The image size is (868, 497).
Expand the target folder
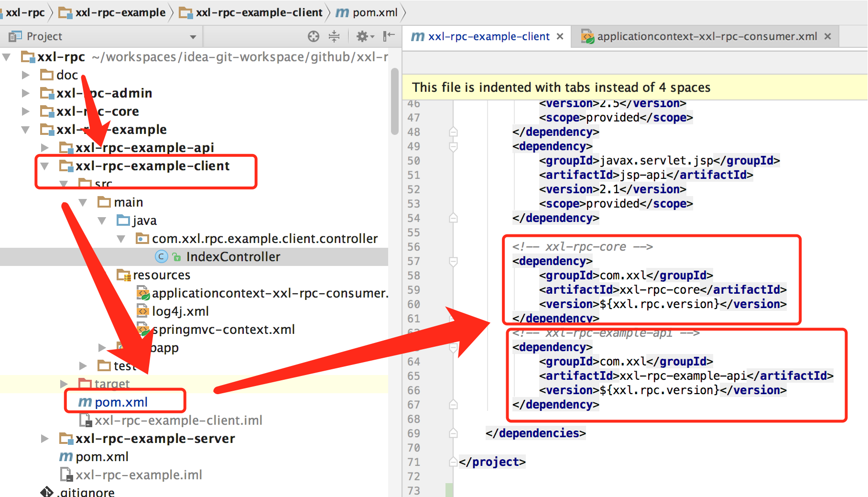[64, 384]
